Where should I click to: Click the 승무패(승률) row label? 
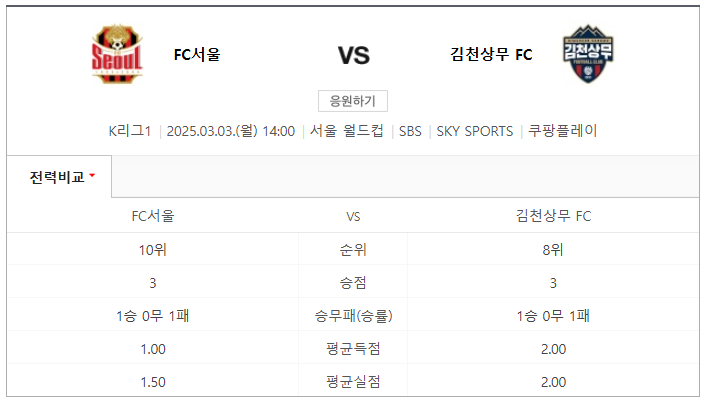pos(353,316)
